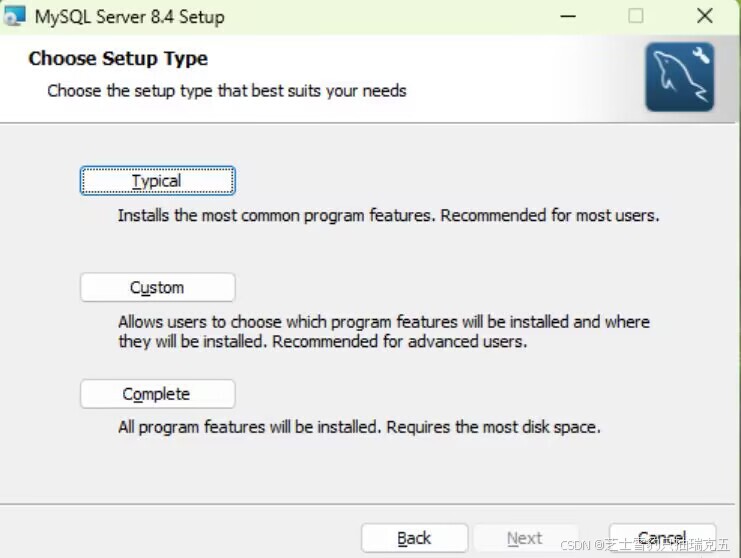Choose the Custom setup type
741x558 pixels.
coord(157,287)
